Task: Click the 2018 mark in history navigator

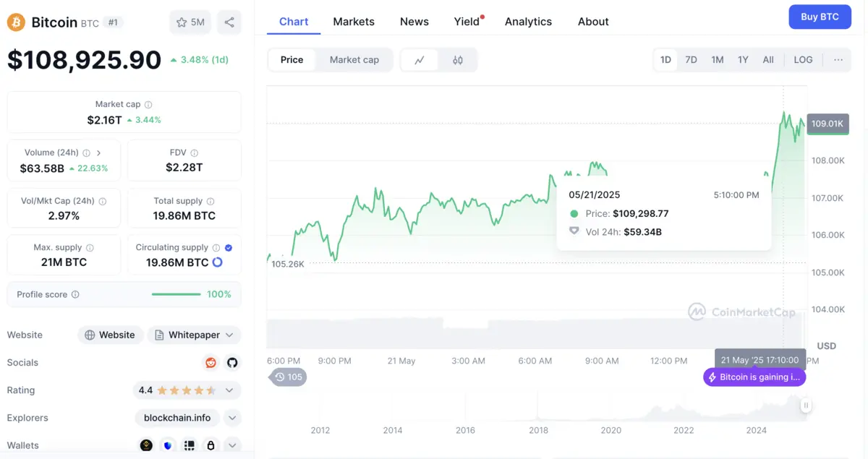Action: point(538,430)
